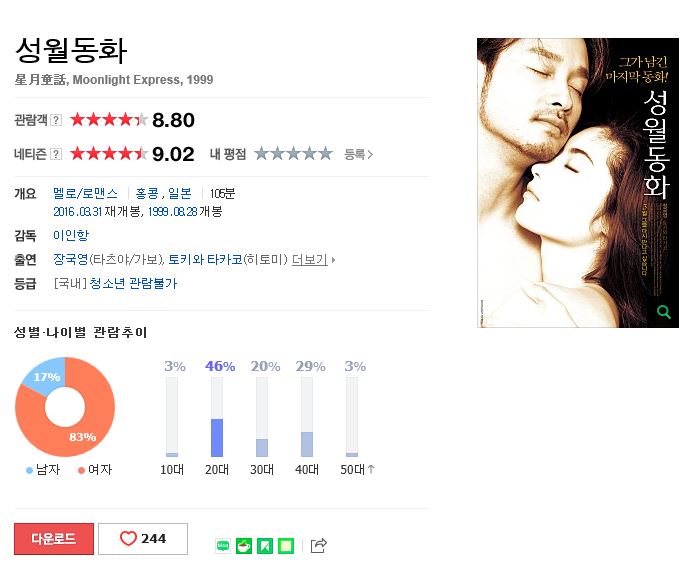Open actor 장국영 profile link
The height and width of the screenshot is (588, 698).
(71, 259)
